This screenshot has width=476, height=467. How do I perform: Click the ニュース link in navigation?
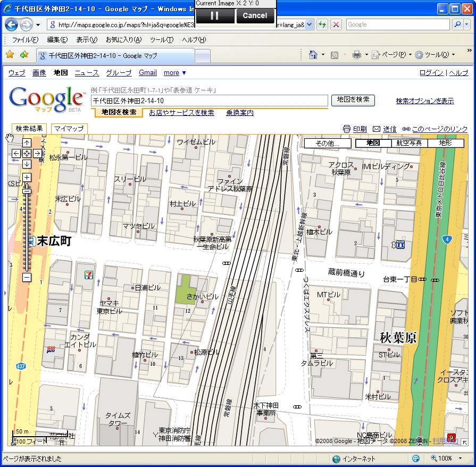87,73
